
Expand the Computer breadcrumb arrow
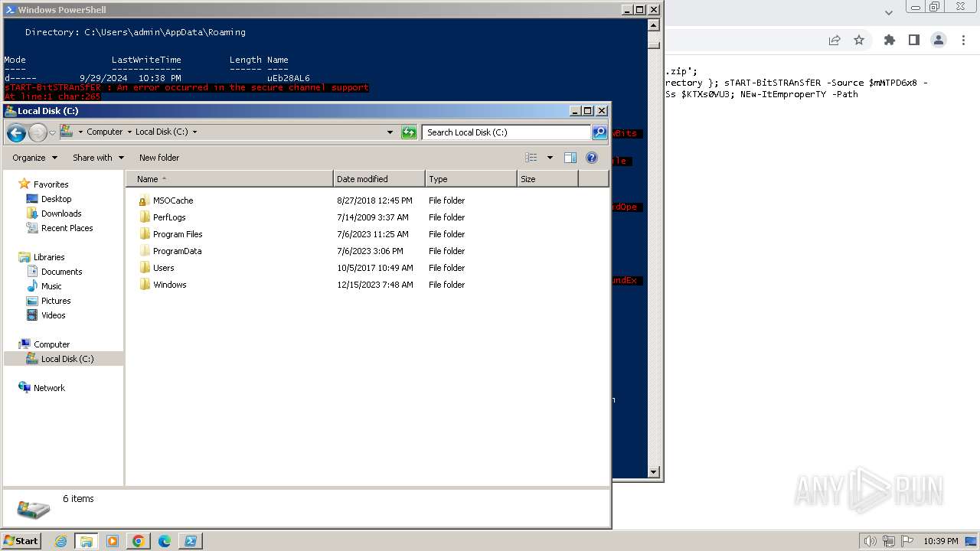pyautogui.click(x=129, y=132)
